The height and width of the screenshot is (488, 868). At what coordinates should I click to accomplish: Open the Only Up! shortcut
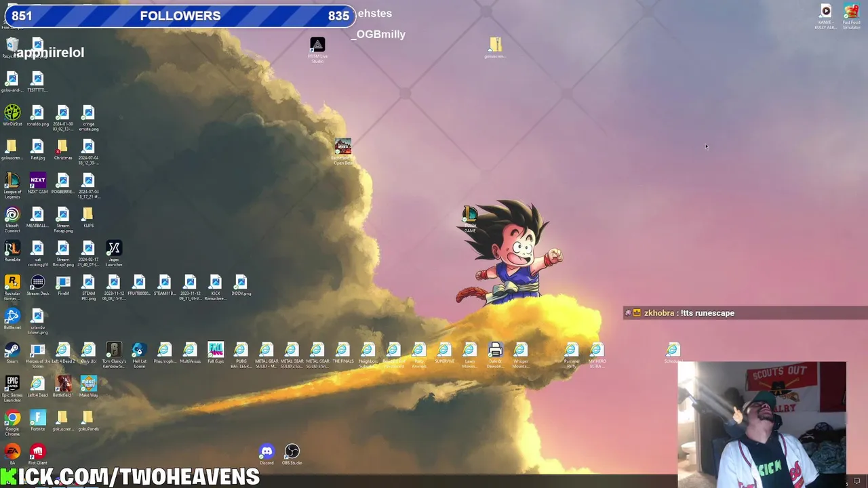click(88, 352)
